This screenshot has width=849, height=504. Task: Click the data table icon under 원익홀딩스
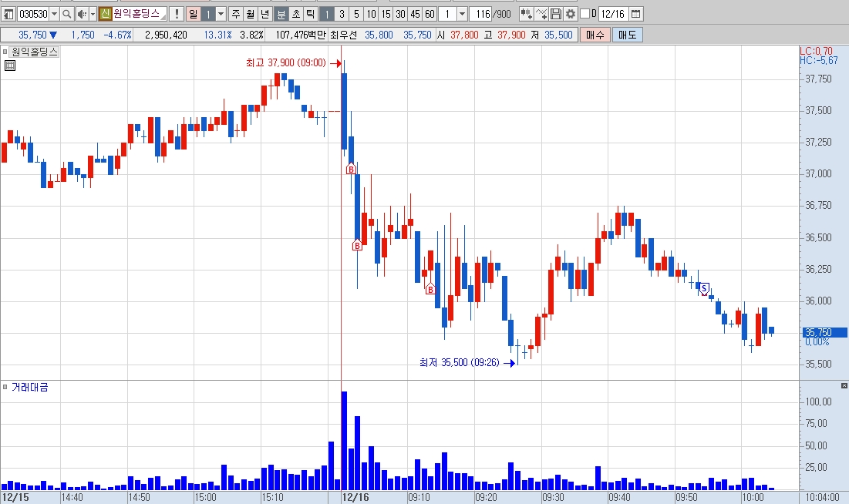pyautogui.click(x=9, y=66)
